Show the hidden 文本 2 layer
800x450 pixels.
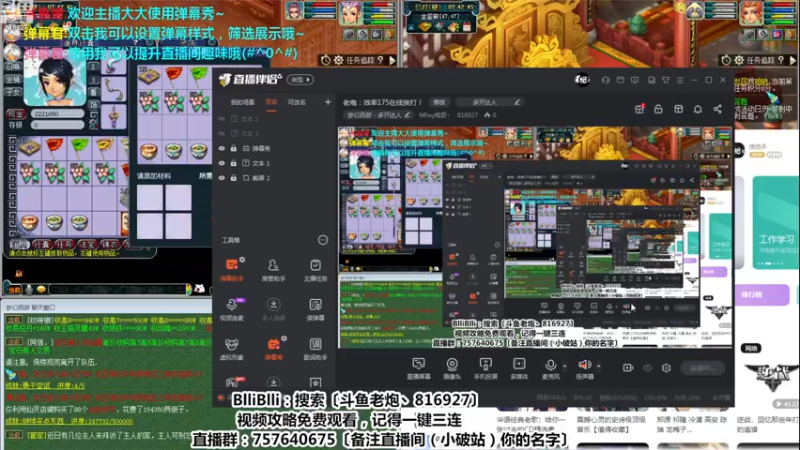pos(222,119)
